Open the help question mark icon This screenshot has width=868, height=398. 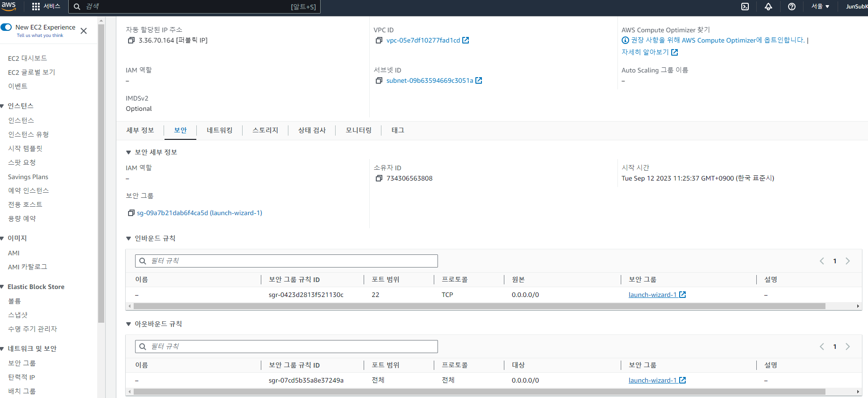click(792, 7)
